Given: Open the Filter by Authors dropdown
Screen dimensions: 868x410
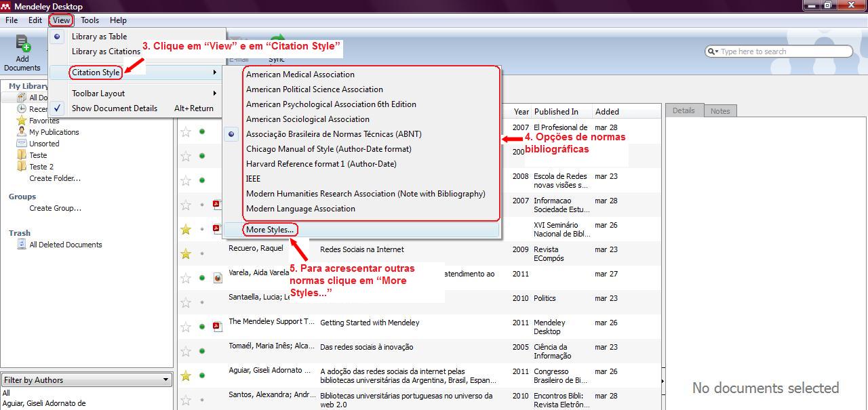Looking at the screenshot, I should (x=86, y=380).
